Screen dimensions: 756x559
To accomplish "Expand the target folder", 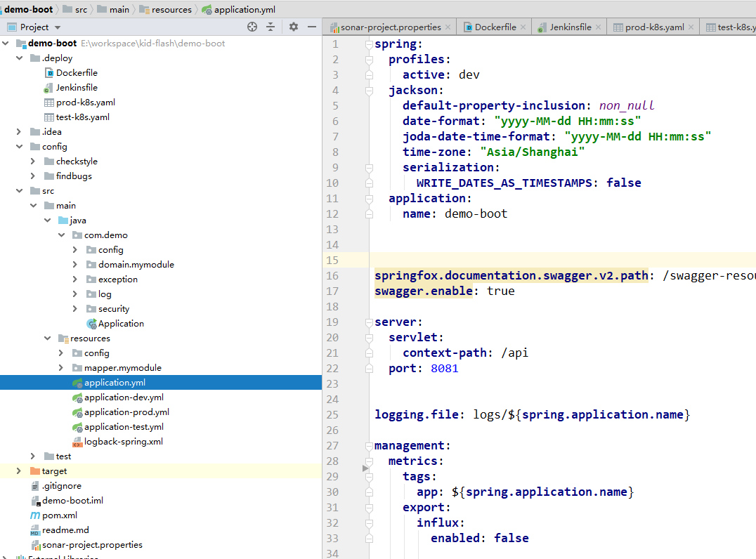I will tap(19, 471).
